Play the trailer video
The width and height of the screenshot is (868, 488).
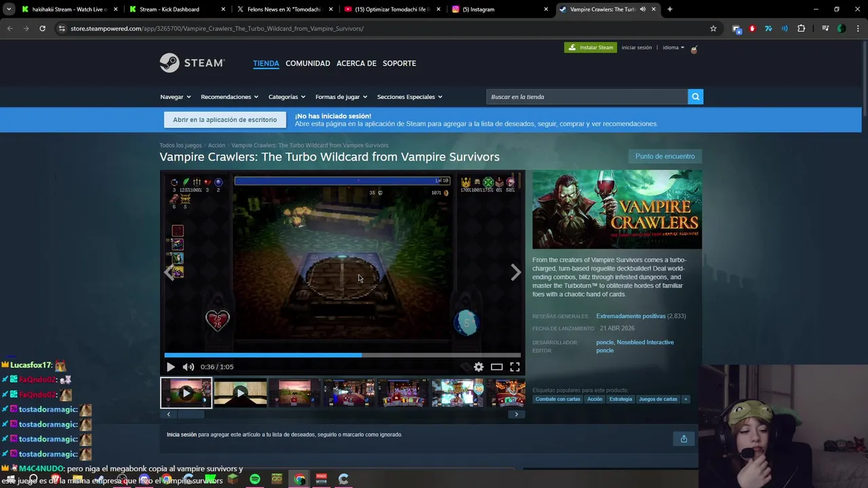click(170, 367)
